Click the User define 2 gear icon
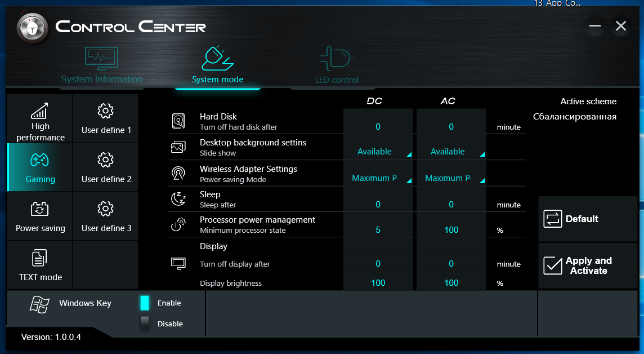Viewport: 644px width, 354px height. [106, 160]
